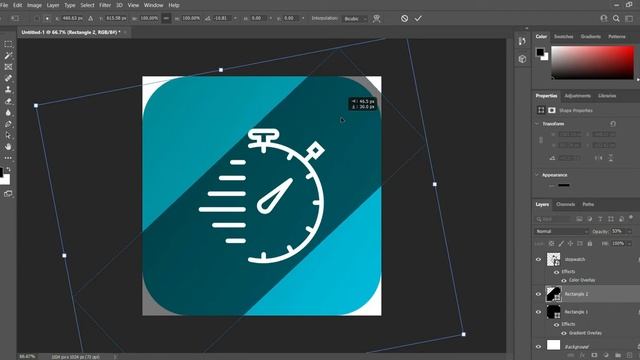640x360 pixels.
Task: Select the Healing Brush bandage tool
Action: pos(8,78)
